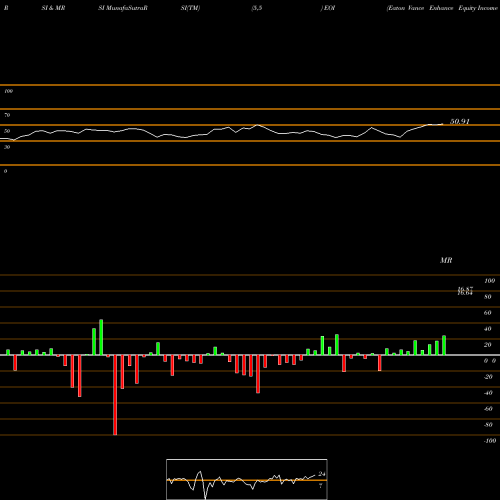This screenshot has width=500, height=500.
Task: Click the MR axis label -60
Action: (488, 409)
